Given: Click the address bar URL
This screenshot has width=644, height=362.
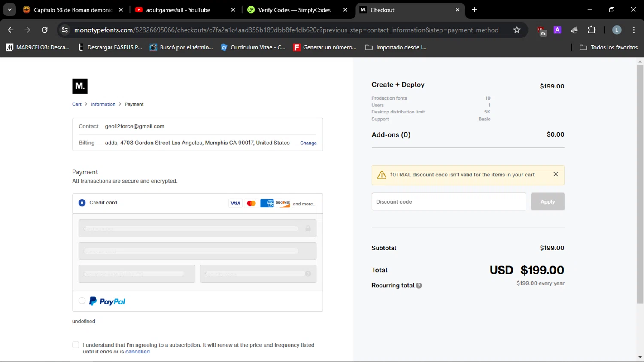Looking at the screenshot, I should pyautogui.click(x=286, y=30).
